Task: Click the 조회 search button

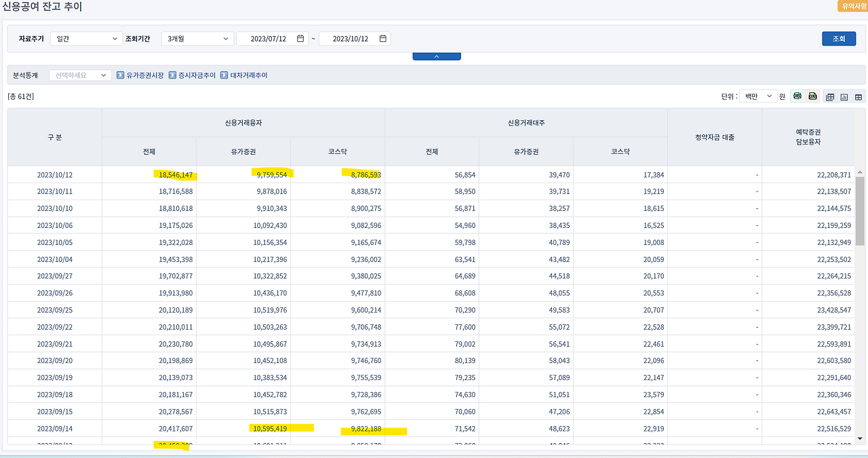Action: coord(839,39)
